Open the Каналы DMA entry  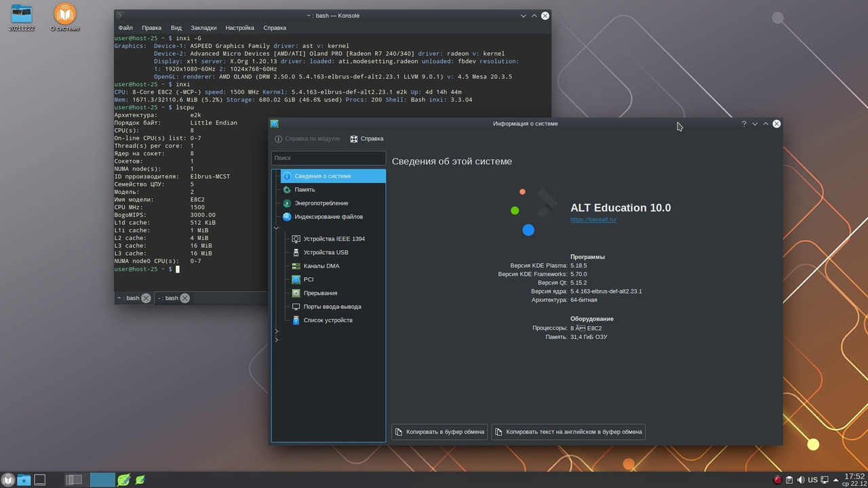click(321, 266)
